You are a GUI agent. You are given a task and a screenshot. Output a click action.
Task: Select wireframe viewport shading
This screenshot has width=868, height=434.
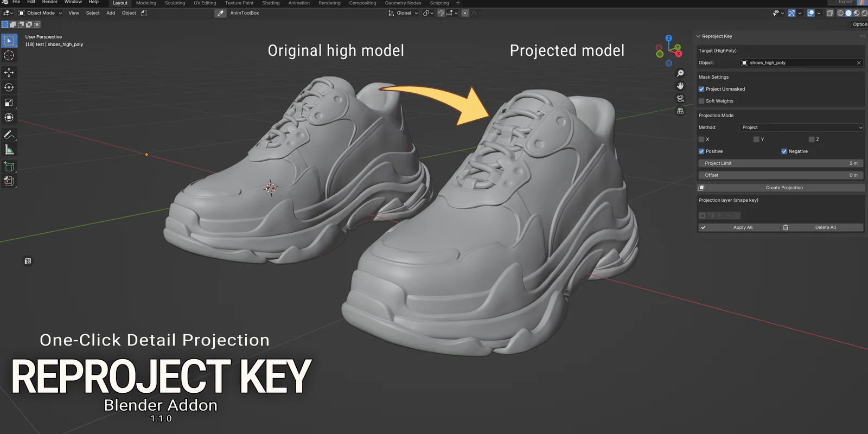[840, 13]
